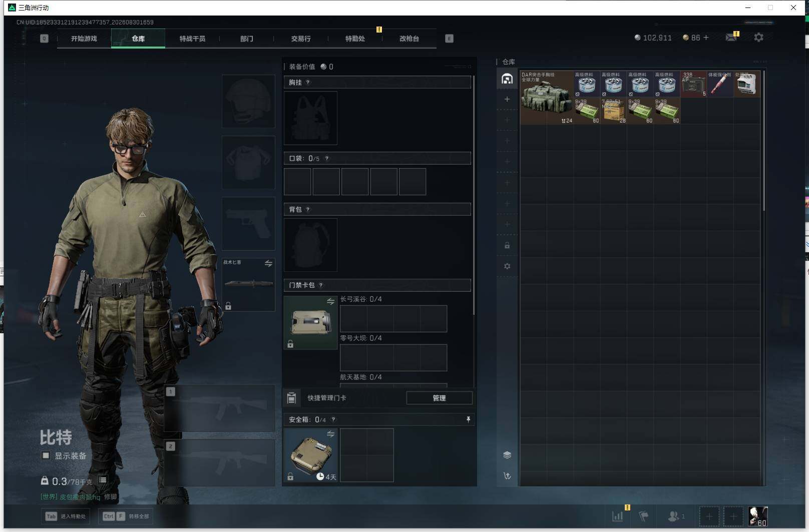
Task: Click the 0.3/78千克 weight readout
Action: [x=68, y=481]
